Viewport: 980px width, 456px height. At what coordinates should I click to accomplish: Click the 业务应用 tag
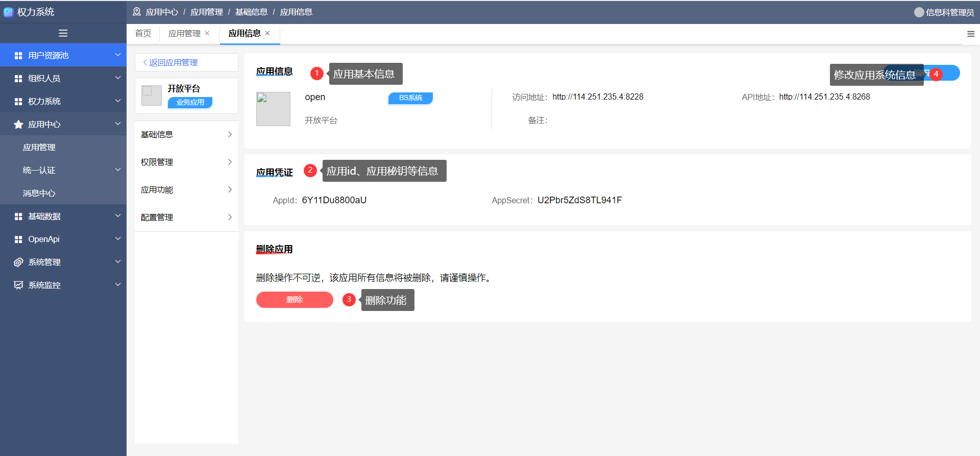pyautogui.click(x=190, y=102)
